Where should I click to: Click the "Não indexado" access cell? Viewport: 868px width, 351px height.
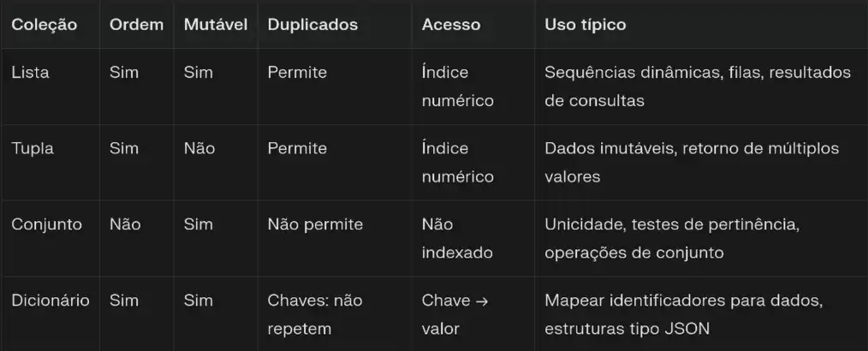click(456, 238)
